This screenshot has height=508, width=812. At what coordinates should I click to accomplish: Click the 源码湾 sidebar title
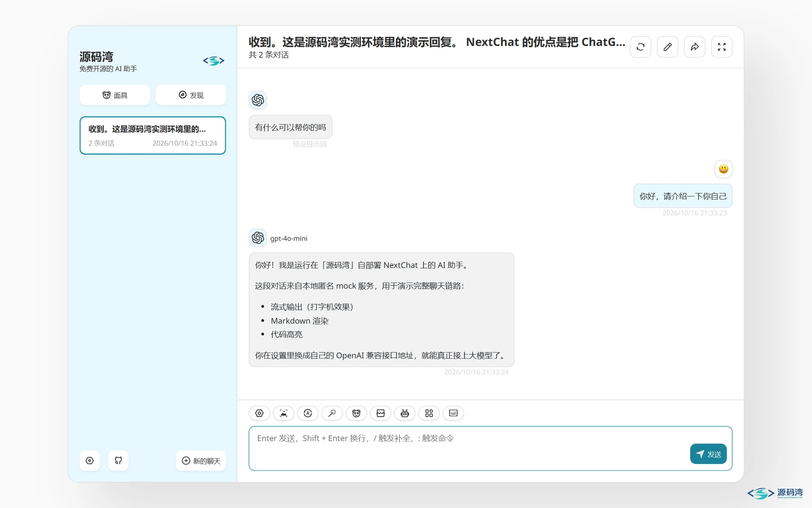coord(96,56)
